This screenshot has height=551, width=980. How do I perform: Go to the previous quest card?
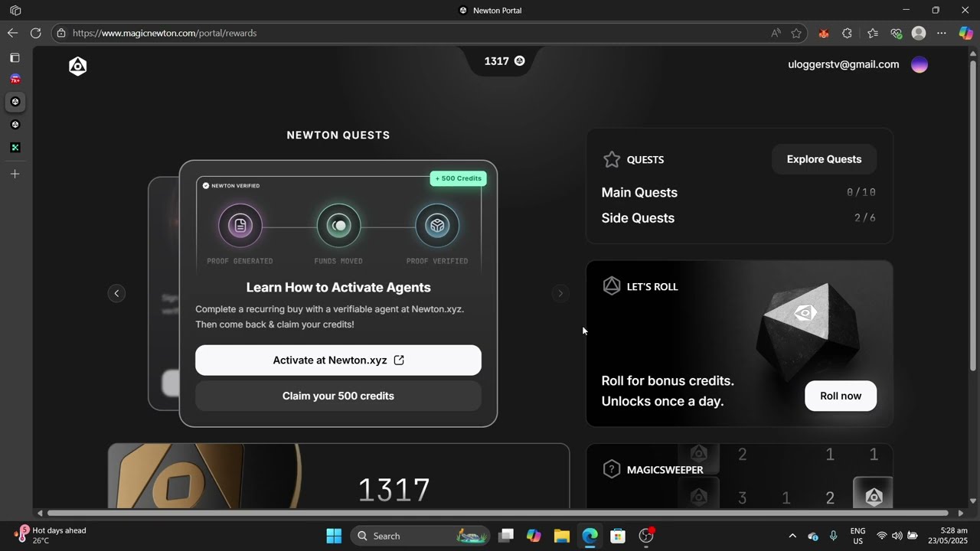tap(116, 293)
